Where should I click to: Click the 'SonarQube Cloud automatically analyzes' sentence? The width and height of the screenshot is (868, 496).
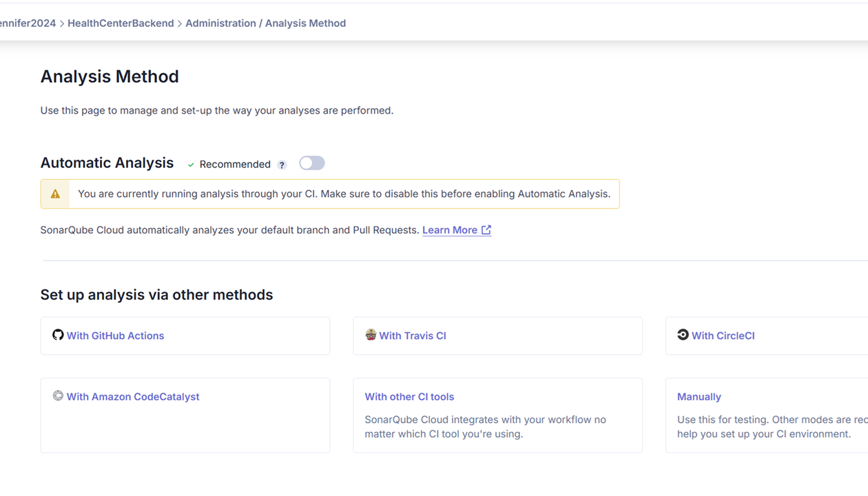[x=229, y=230]
